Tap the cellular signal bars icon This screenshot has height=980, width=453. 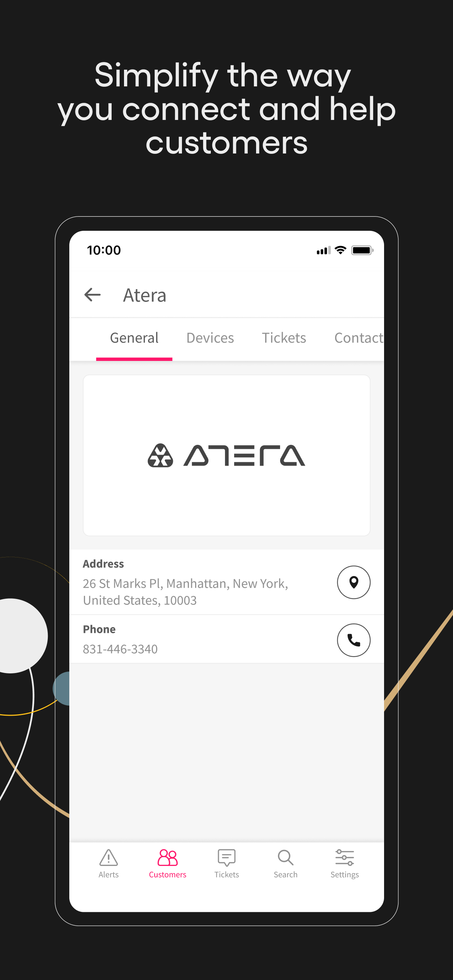pos(324,250)
